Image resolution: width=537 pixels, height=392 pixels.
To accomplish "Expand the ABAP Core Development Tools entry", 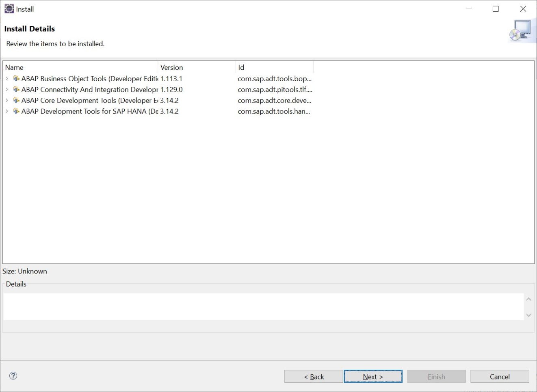I will 7,100.
